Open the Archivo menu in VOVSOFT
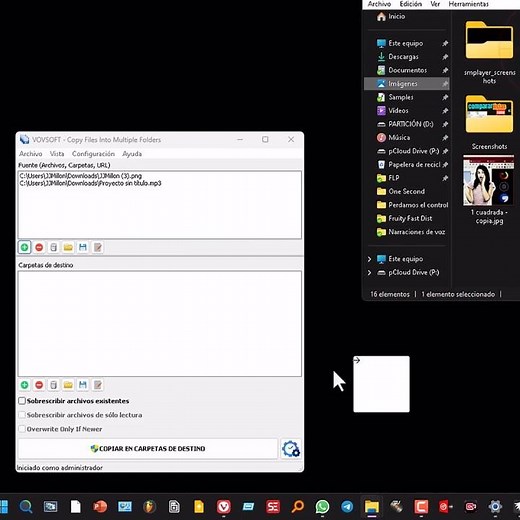 click(31, 154)
